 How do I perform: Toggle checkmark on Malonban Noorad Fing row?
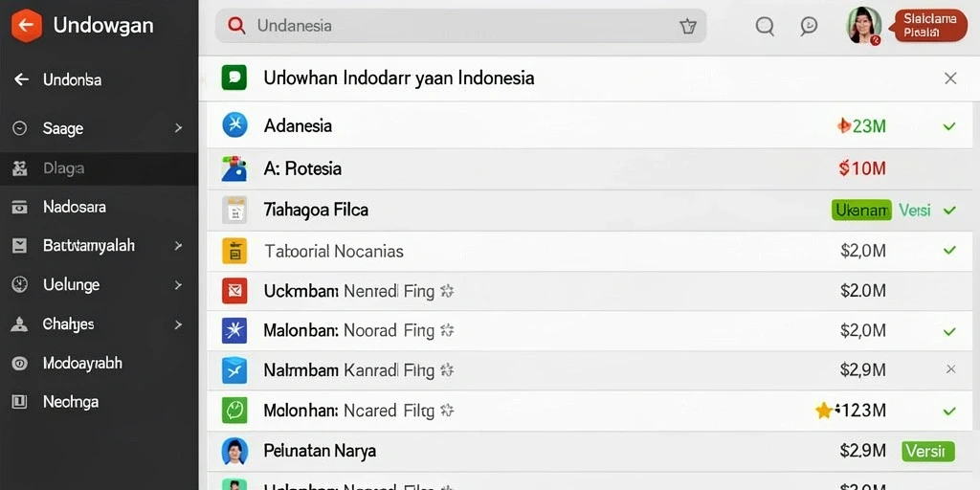[x=949, y=331]
